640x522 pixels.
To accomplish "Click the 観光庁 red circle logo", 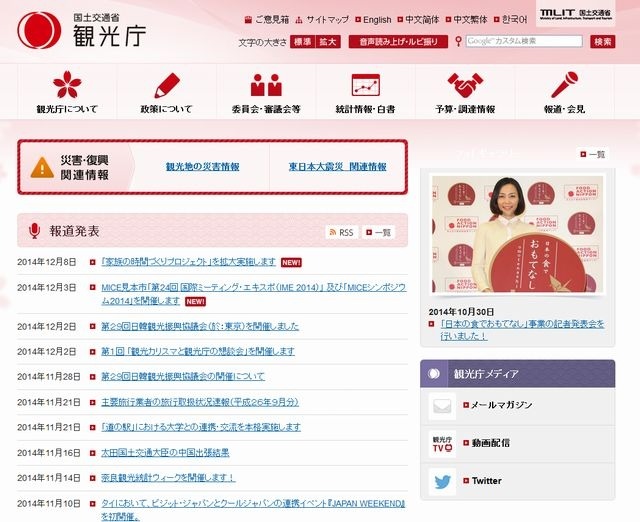I will tap(39, 30).
